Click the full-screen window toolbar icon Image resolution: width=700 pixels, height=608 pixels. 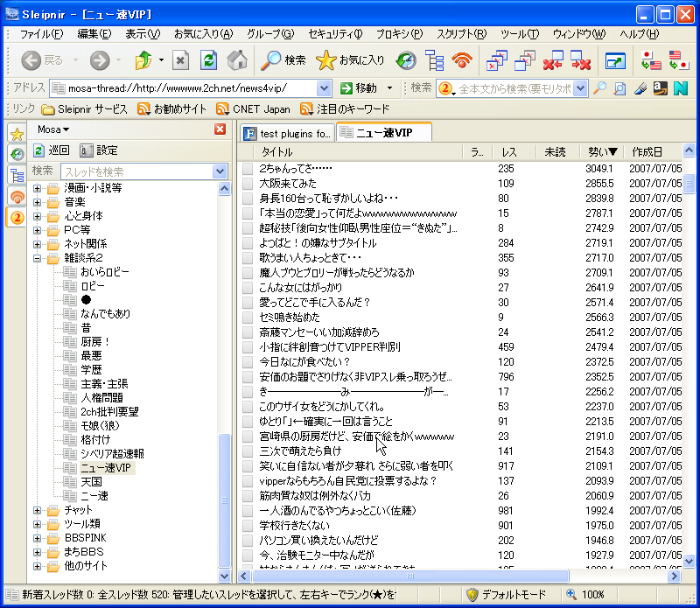(x=615, y=60)
